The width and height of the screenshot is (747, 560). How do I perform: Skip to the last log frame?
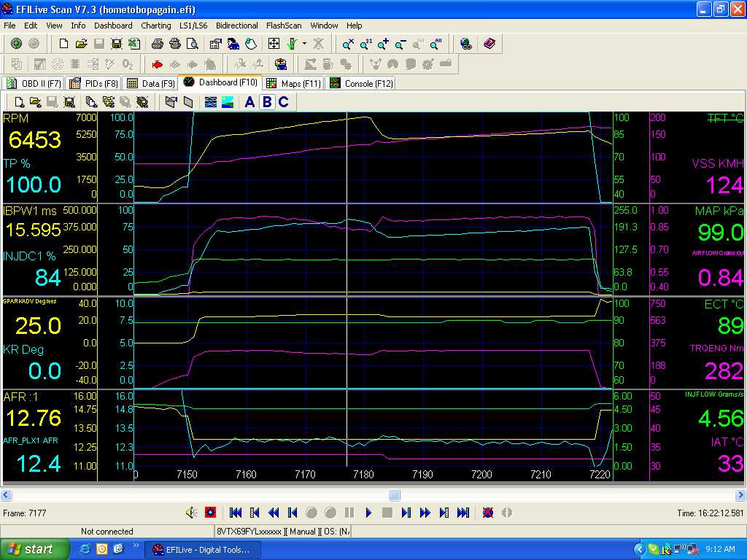click(463, 512)
